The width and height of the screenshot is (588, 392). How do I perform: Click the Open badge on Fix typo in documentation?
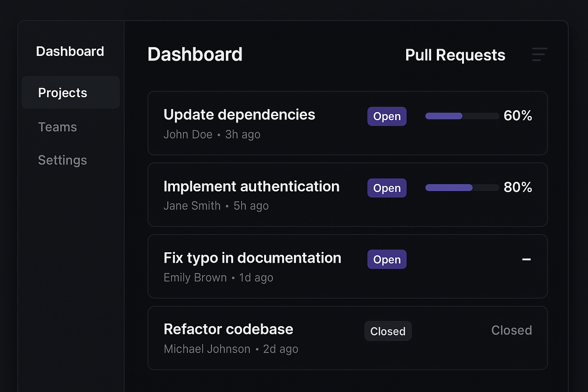coord(387,259)
